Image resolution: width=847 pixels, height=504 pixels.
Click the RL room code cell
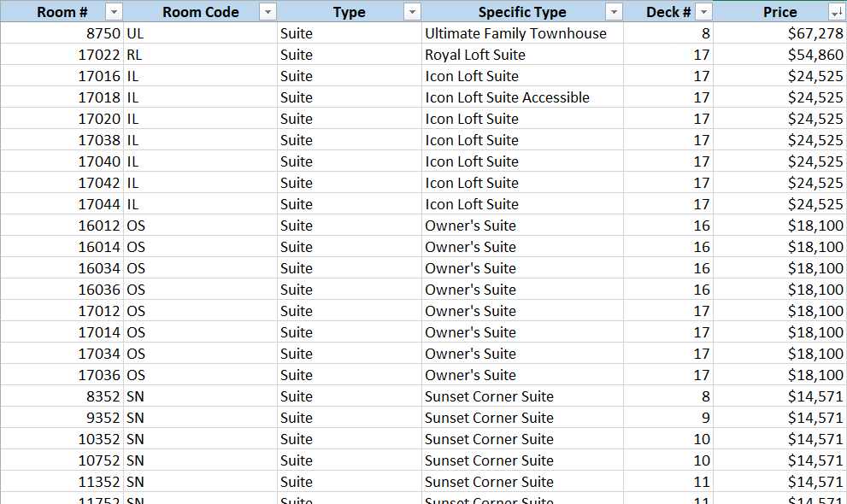200,55
